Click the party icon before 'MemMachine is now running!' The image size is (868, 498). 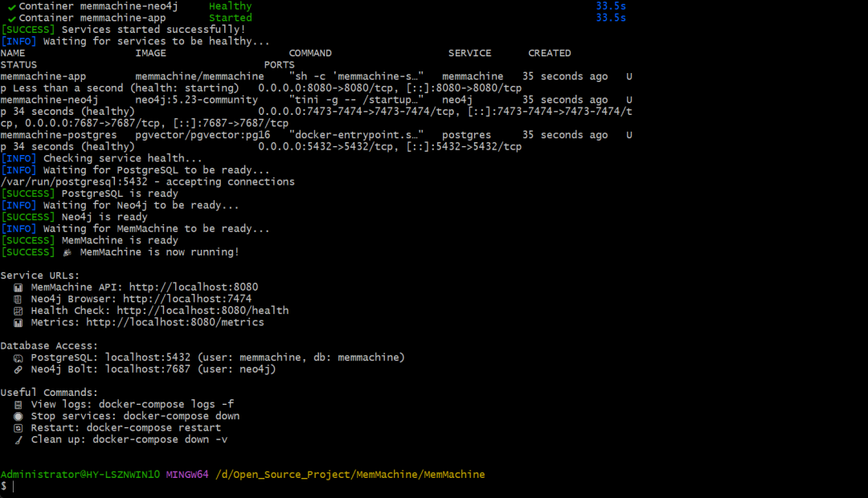coord(67,252)
